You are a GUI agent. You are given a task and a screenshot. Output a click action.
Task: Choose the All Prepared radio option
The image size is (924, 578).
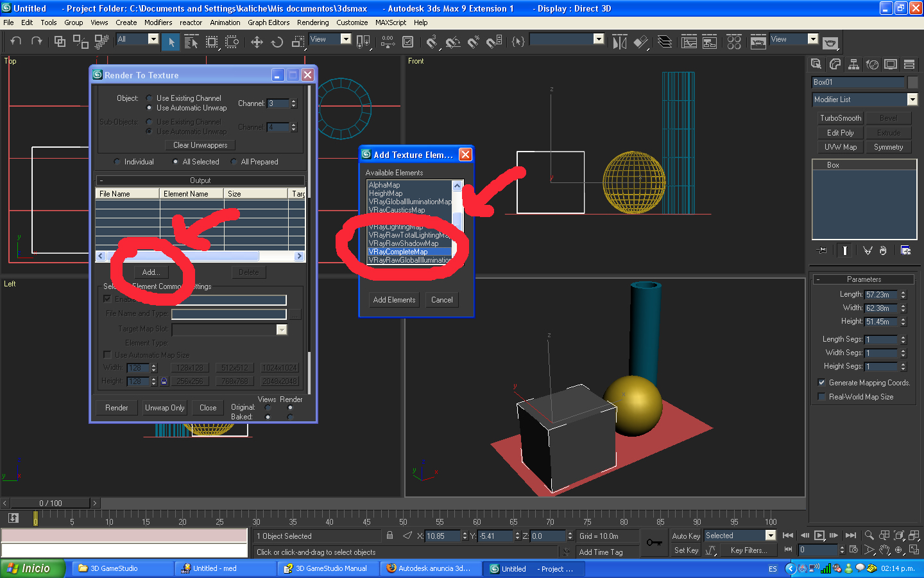pyautogui.click(x=234, y=162)
